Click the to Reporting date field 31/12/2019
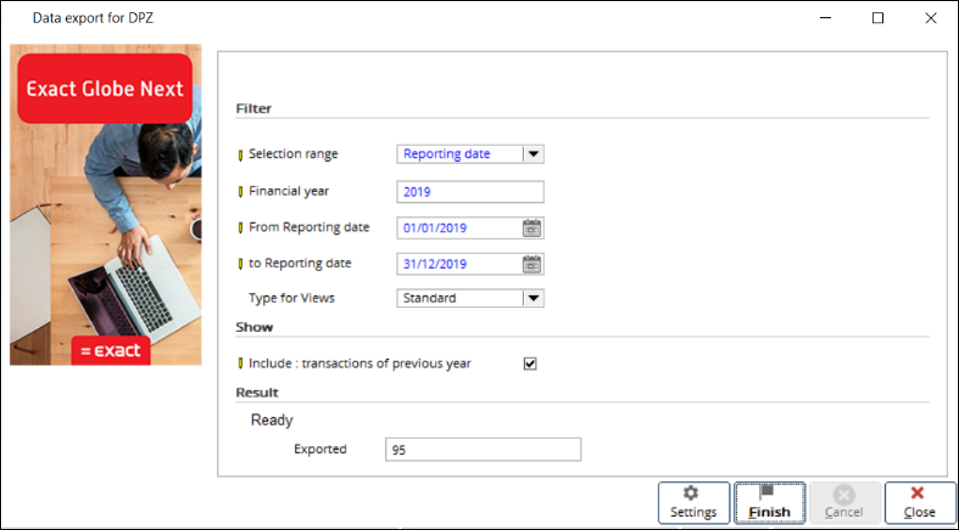The image size is (959, 530). click(x=460, y=264)
